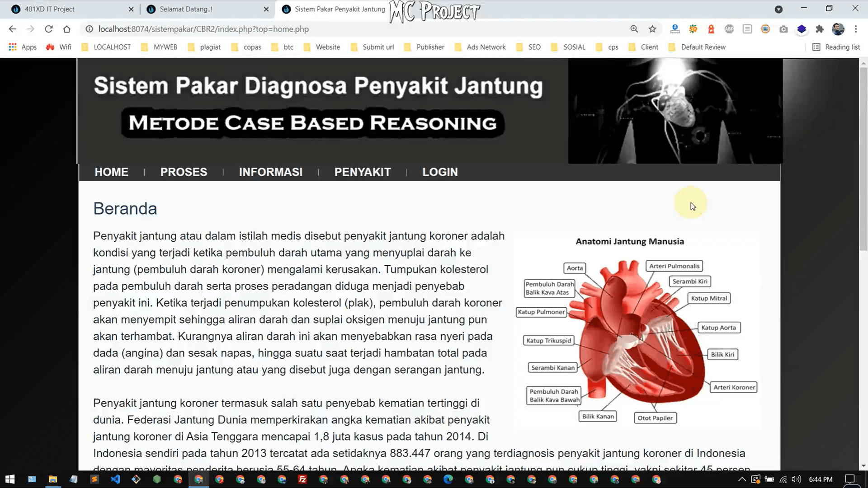Screen dimensions: 868x488
Task: Open the Wi-Fi network tray icon
Action: click(783, 479)
